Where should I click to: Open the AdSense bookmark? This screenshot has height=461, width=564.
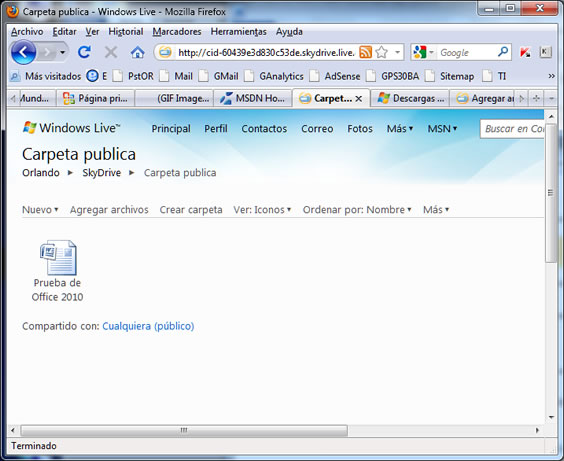pyautogui.click(x=335, y=76)
